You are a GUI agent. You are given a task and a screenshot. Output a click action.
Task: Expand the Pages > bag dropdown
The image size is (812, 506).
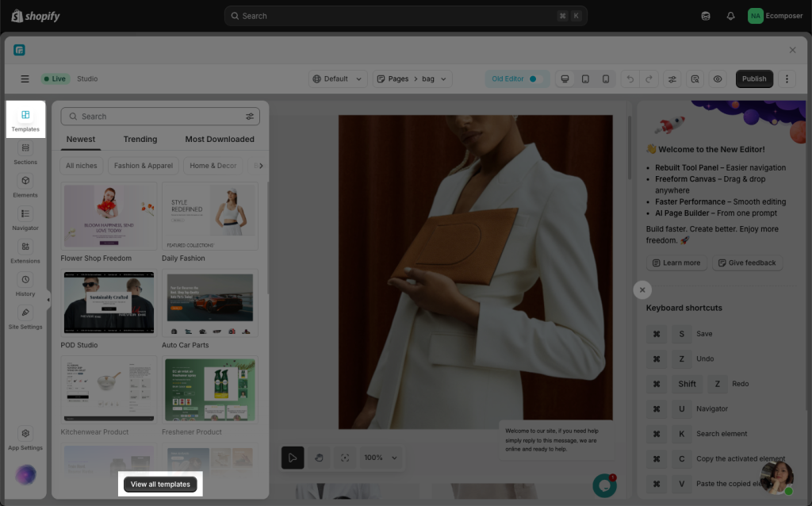point(412,79)
